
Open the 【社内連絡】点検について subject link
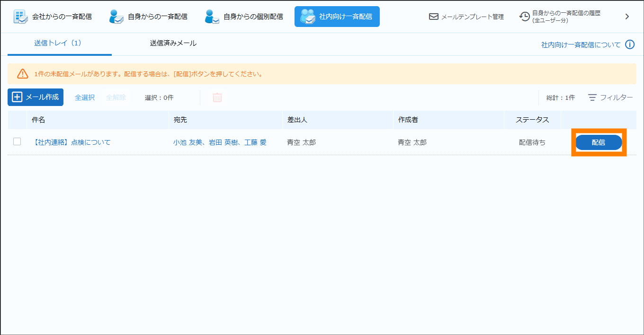coord(71,142)
